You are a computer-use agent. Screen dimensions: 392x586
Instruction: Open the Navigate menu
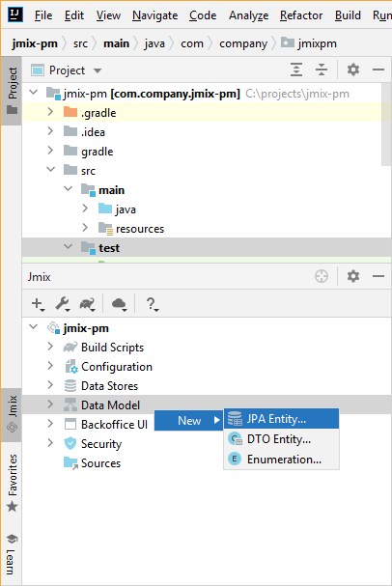[155, 15]
